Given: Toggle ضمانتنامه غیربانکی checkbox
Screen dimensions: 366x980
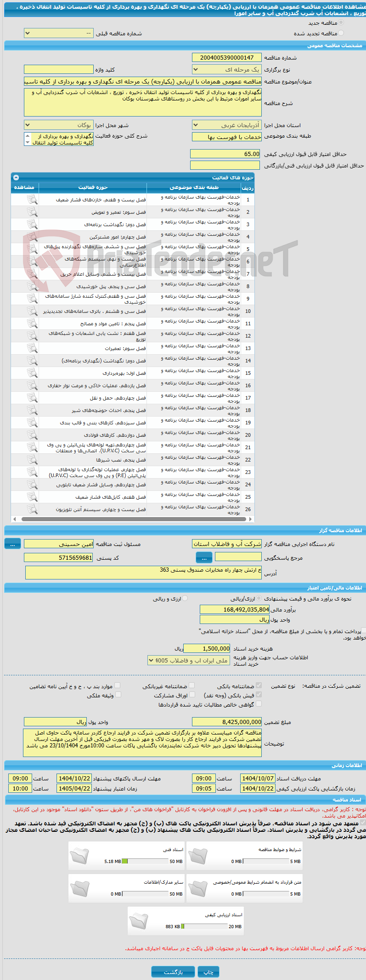Looking at the screenshot, I should pos(192,685).
